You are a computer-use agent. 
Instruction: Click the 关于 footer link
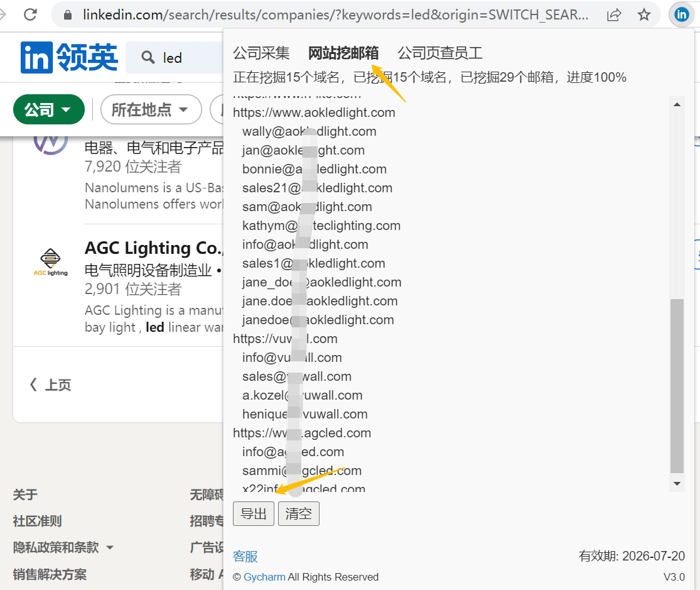point(25,494)
